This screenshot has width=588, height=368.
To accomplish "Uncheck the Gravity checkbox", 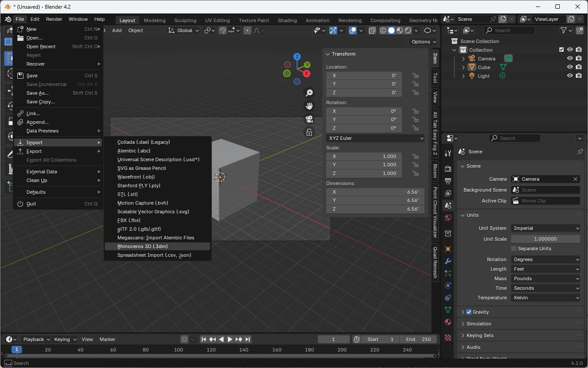I will point(469,312).
